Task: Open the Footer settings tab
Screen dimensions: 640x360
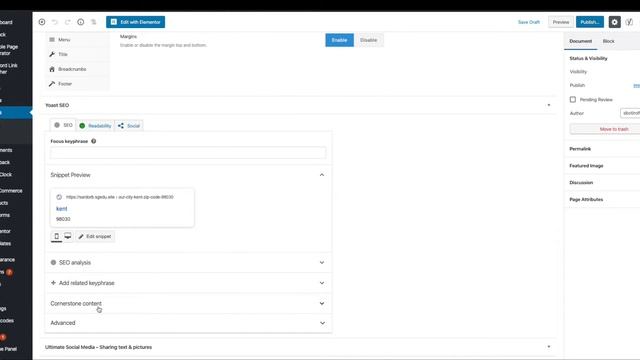Action: (77, 84)
